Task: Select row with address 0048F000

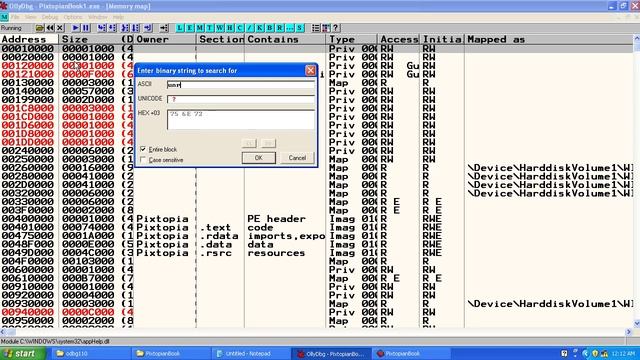Action: coord(27,244)
